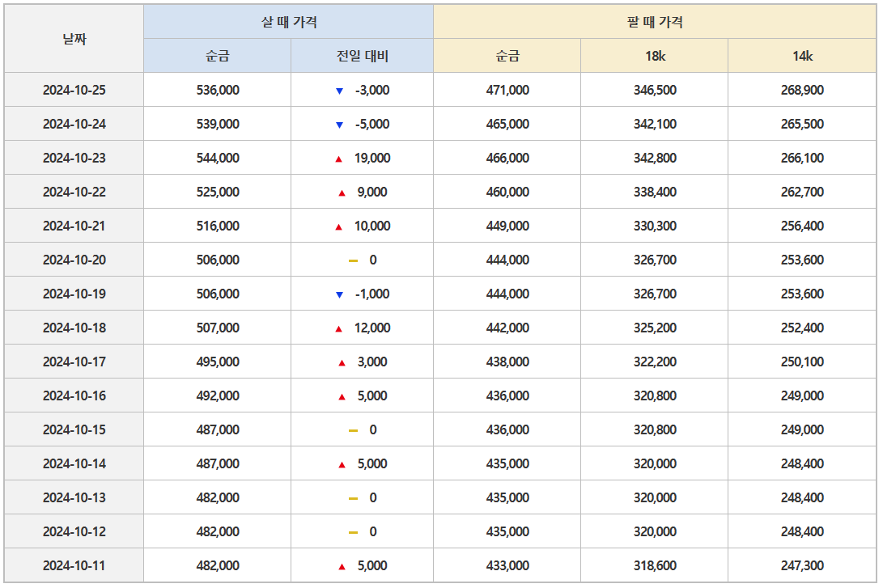Click the red up arrow in 2024-10-17 row

point(342,363)
